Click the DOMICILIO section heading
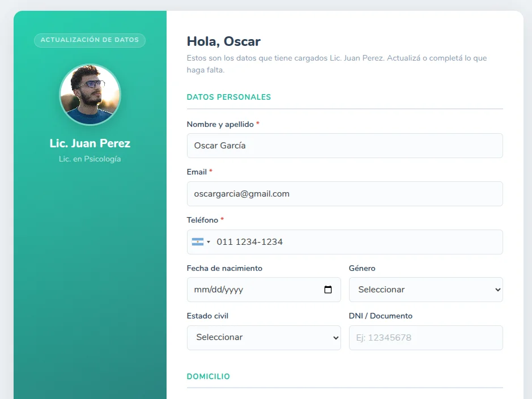The image size is (532, 399). pyautogui.click(x=208, y=376)
